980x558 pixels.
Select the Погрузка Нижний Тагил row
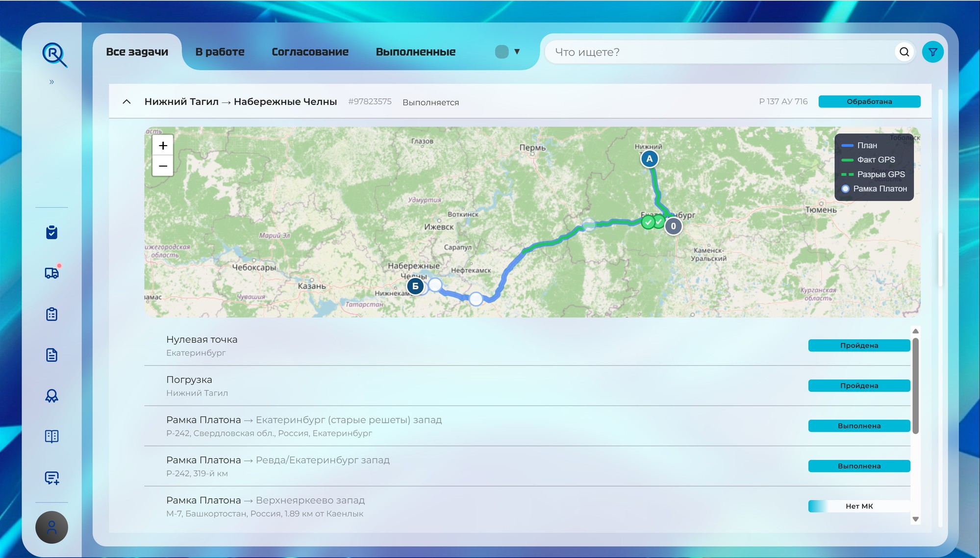click(527, 386)
